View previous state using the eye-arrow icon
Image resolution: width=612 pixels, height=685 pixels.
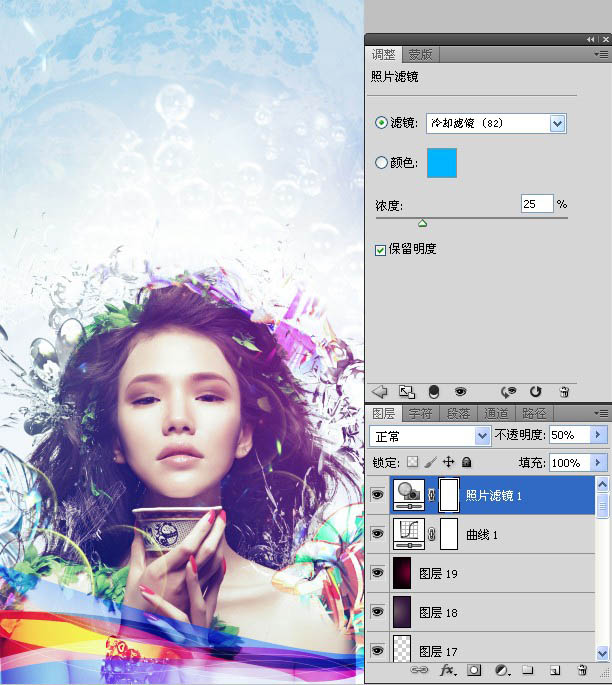pyautogui.click(x=508, y=392)
